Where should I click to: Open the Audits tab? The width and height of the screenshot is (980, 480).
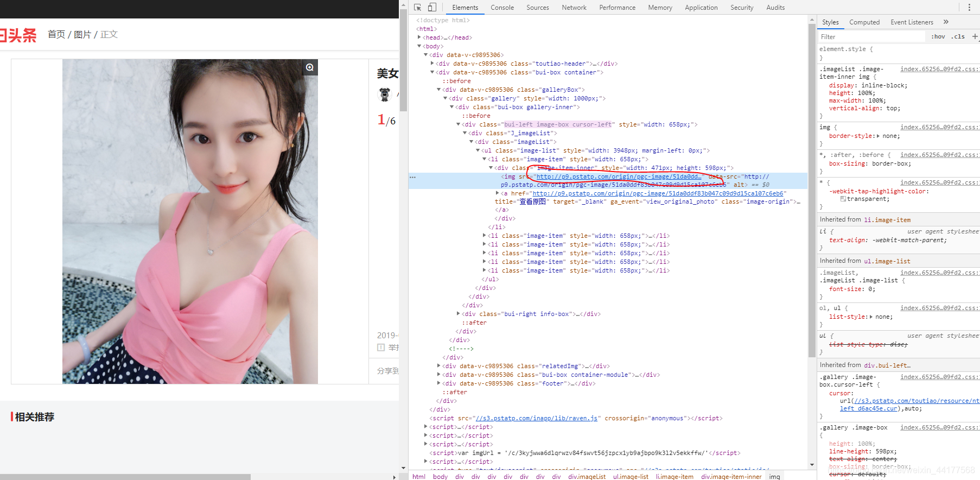(x=775, y=8)
